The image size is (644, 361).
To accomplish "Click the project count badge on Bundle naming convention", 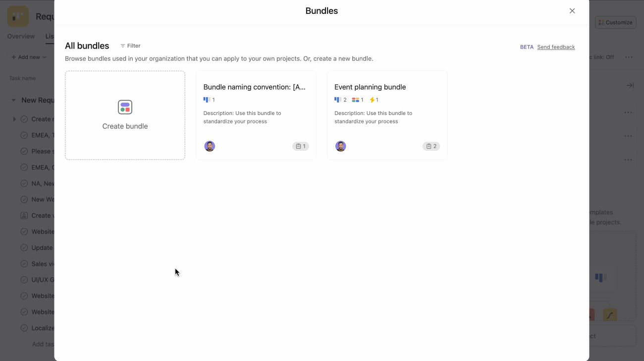I will [x=300, y=146].
